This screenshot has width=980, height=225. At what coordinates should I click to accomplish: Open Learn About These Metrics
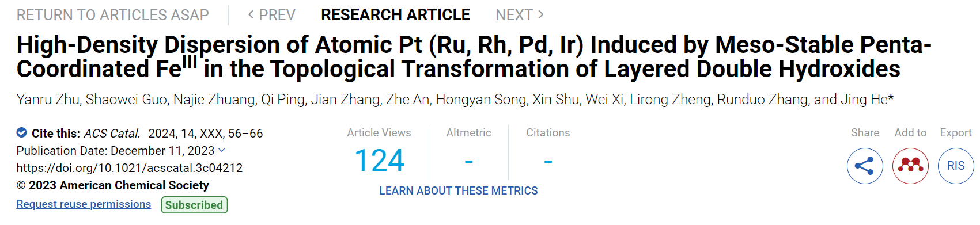[x=459, y=191]
